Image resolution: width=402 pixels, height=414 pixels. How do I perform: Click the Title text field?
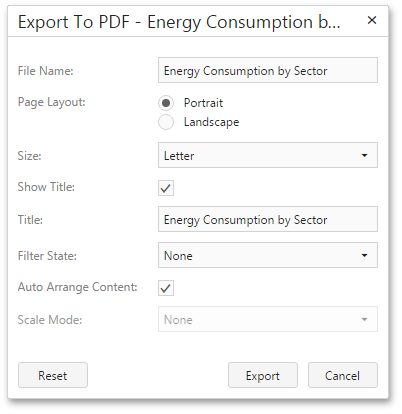(x=268, y=219)
